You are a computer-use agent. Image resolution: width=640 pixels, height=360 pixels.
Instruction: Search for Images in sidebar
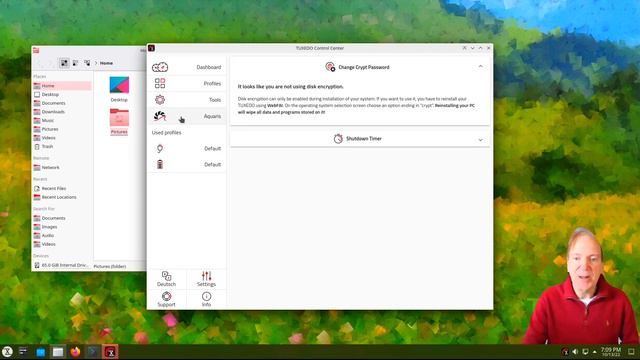pyautogui.click(x=62, y=227)
